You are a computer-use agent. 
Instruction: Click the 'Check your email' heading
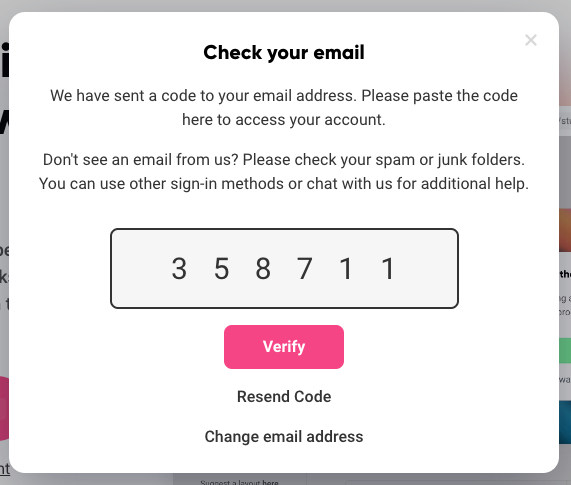point(284,52)
